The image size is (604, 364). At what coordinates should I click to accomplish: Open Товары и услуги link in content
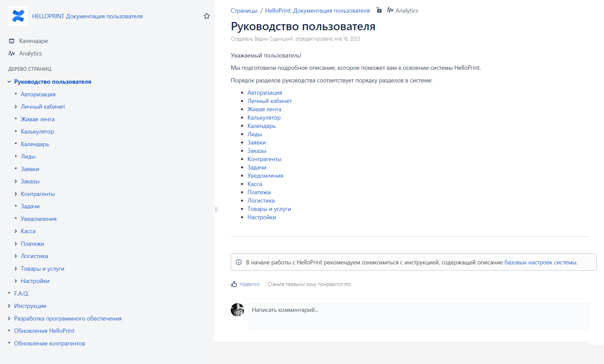[x=269, y=209]
